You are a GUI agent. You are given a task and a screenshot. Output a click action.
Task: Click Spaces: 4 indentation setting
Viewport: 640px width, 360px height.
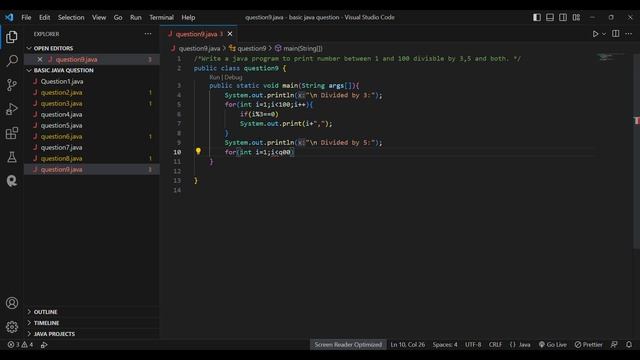[x=445, y=345]
